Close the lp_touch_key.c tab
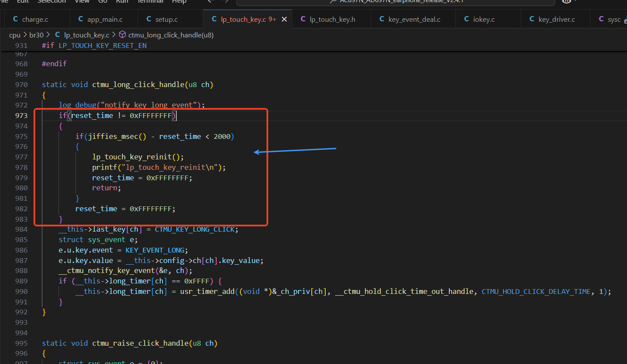 tap(284, 19)
